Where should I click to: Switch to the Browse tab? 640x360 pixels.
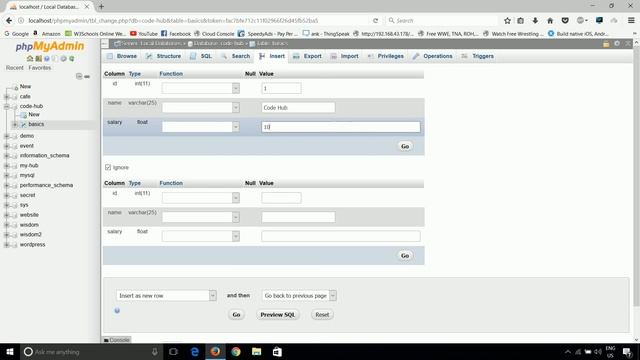tap(122, 56)
